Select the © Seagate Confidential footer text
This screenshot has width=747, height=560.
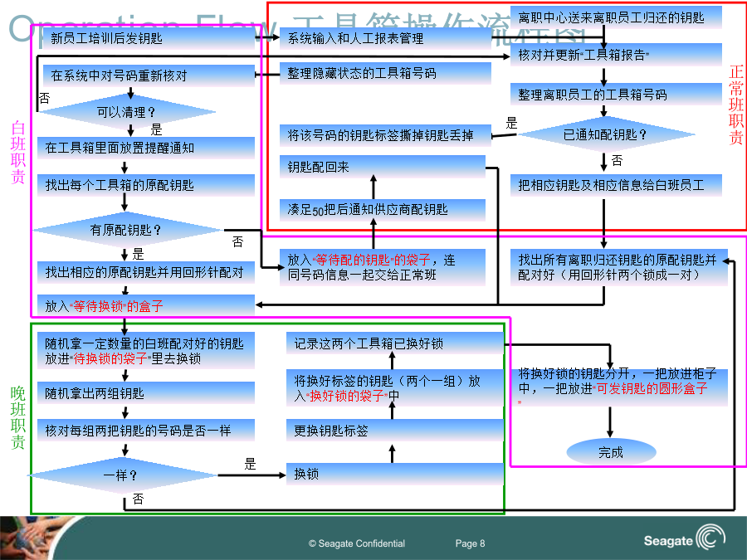[x=357, y=543]
